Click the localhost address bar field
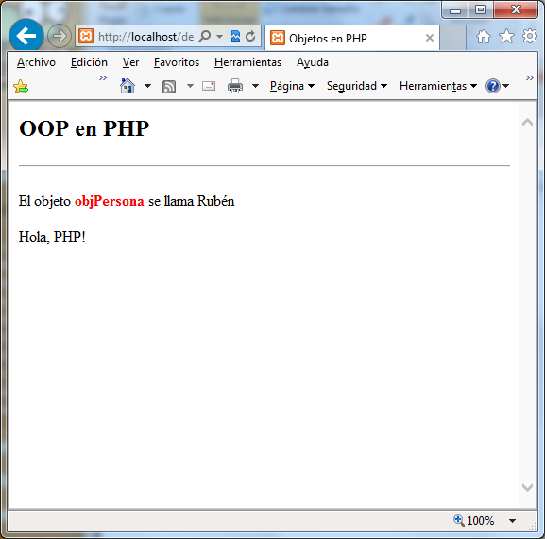Screen dimensions: 547x539 point(146,36)
